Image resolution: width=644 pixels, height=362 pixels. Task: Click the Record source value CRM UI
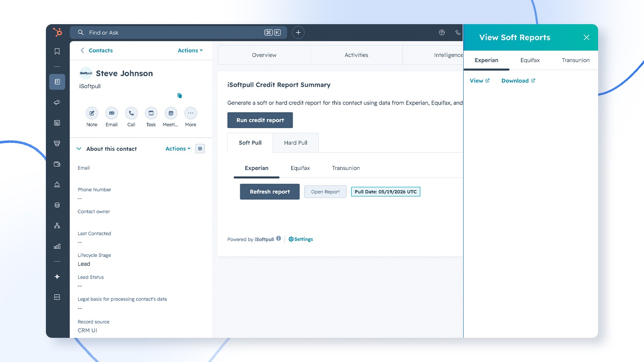pyautogui.click(x=87, y=331)
